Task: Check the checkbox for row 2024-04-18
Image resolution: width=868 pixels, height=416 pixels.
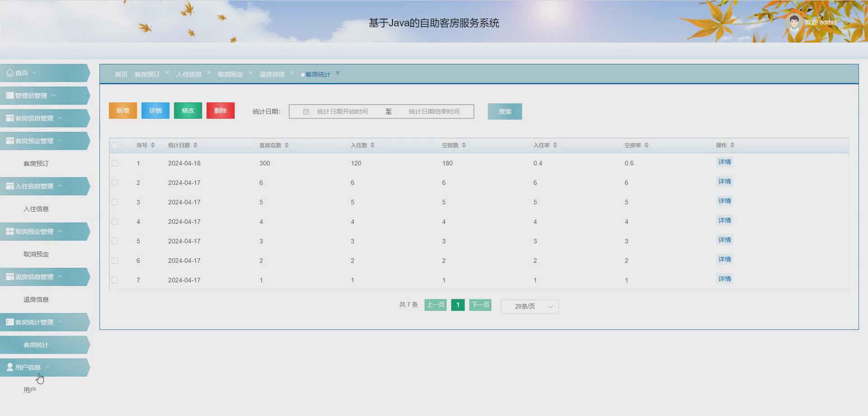Action: coord(115,164)
